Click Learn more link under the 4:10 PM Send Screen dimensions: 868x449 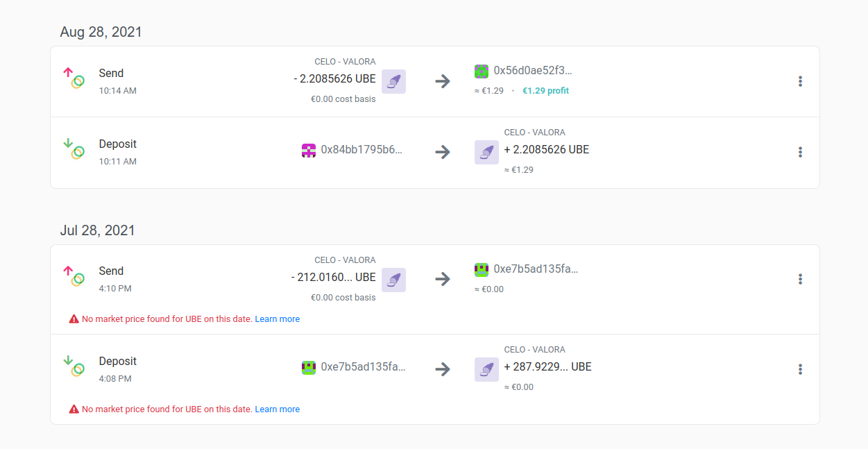pos(278,319)
